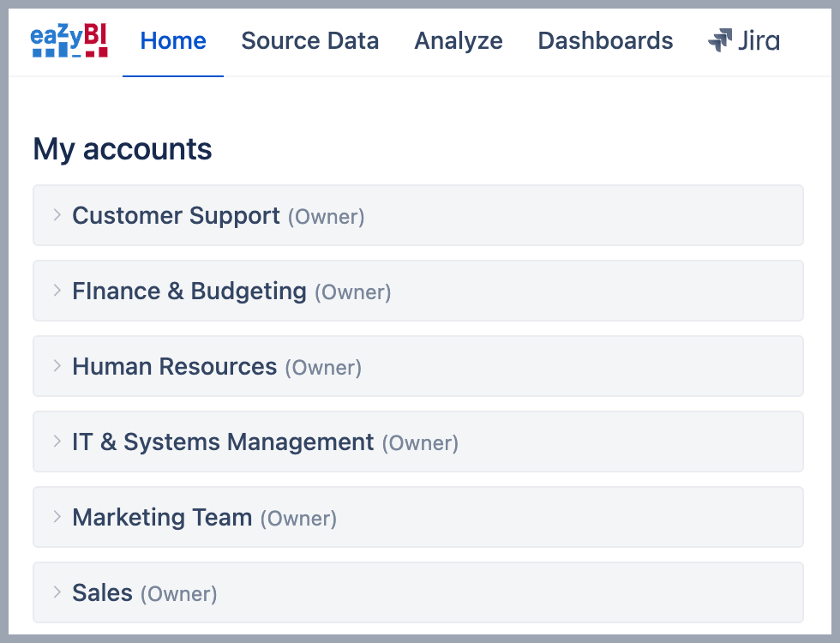
Task: Open the Home tab
Action: click(x=173, y=40)
